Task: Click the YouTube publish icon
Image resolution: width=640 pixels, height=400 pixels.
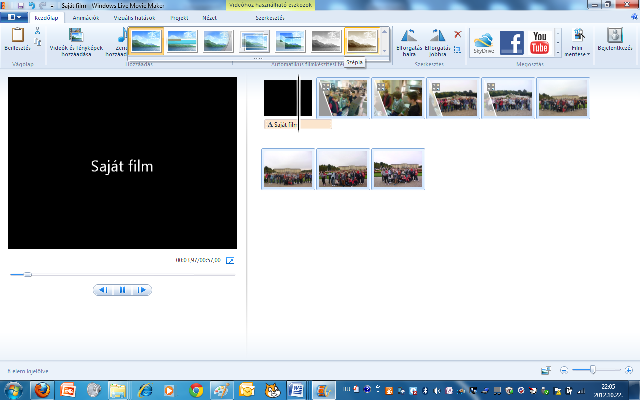Action: click(x=540, y=43)
